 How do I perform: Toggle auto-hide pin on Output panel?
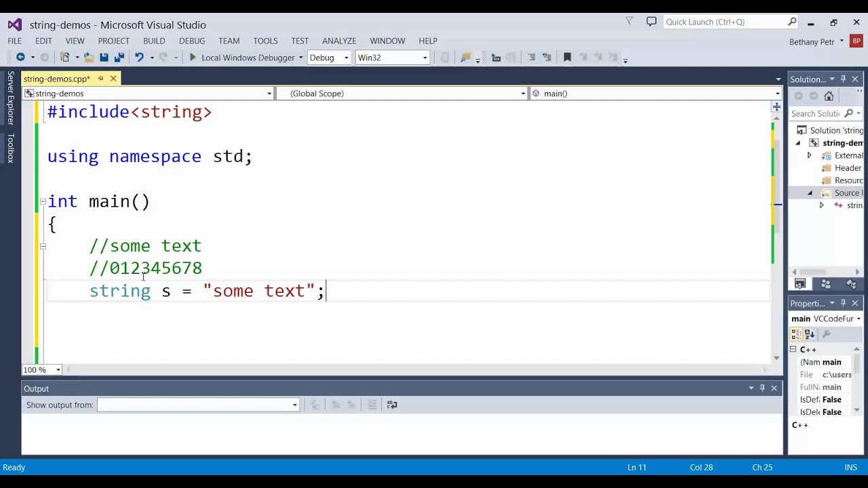762,388
